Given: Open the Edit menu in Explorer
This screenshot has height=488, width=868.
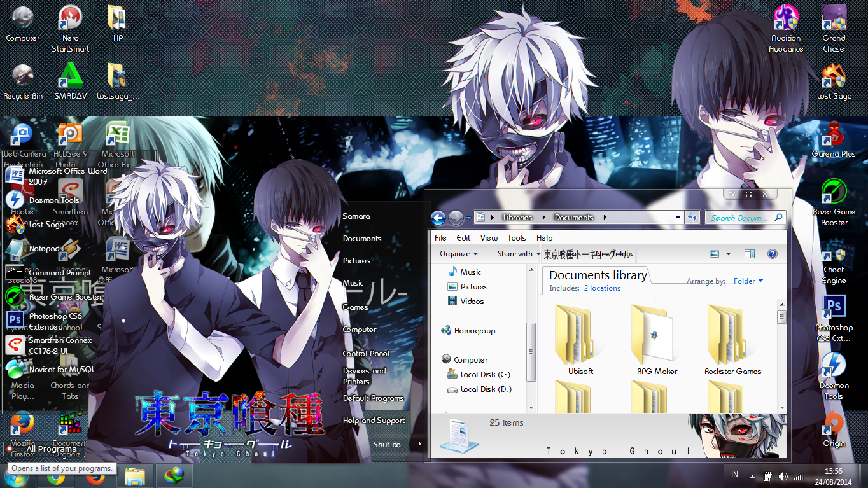Looking at the screenshot, I should point(463,238).
